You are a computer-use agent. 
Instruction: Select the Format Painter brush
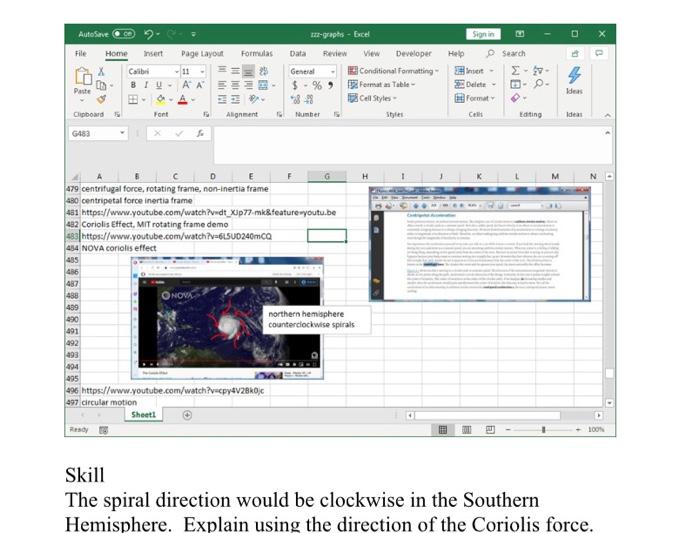click(x=101, y=99)
